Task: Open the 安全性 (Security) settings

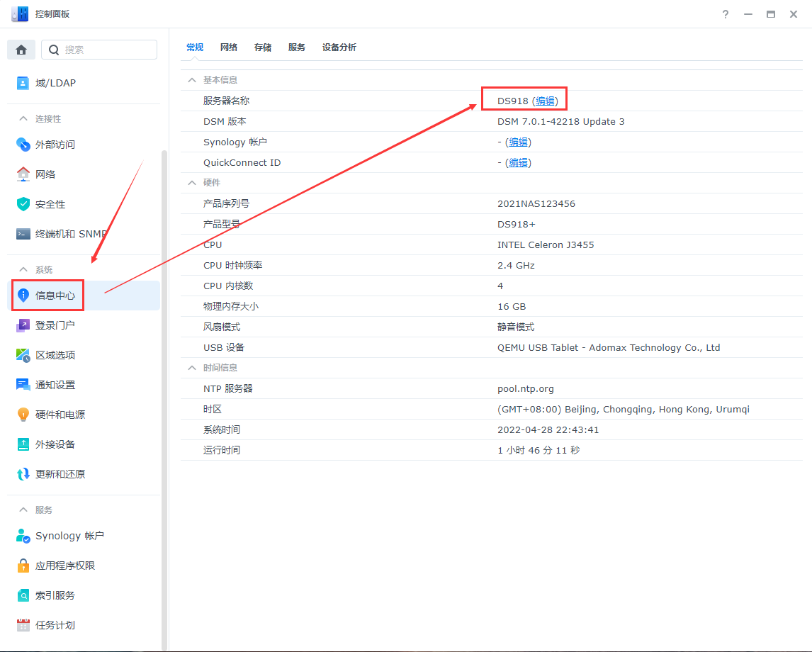Action: click(50, 203)
